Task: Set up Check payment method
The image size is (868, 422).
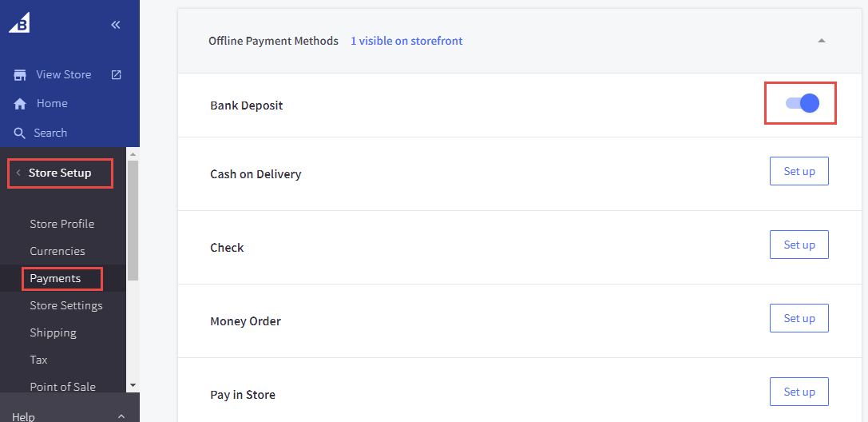Action: point(799,245)
